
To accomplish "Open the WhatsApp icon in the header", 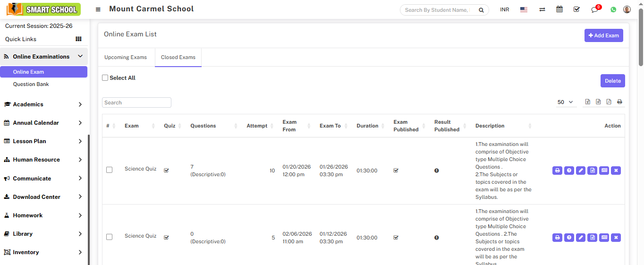I will (x=613, y=9).
